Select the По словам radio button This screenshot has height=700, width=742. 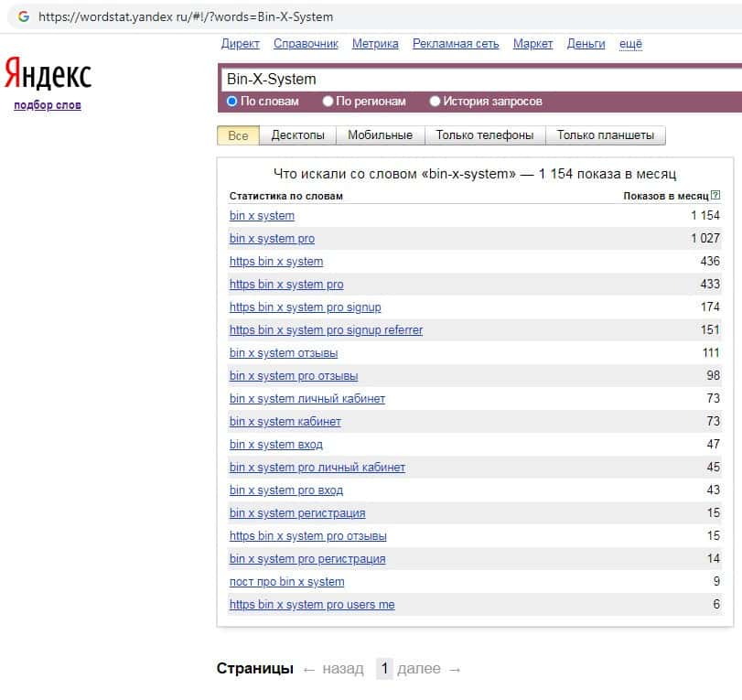tap(232, 102)
